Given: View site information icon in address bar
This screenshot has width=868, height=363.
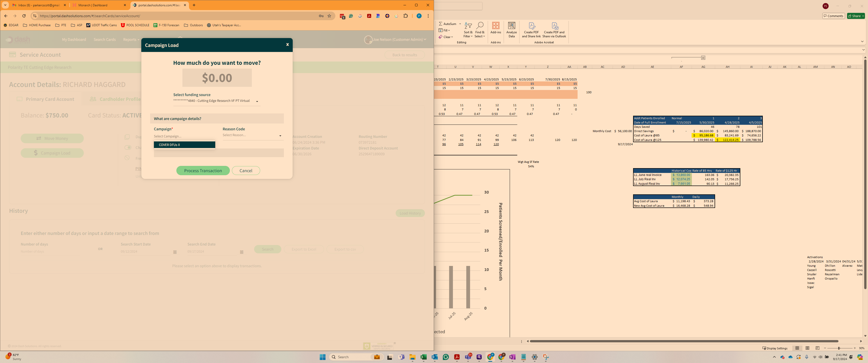Looking at the screenshot, I should click(x=34, y=16).
